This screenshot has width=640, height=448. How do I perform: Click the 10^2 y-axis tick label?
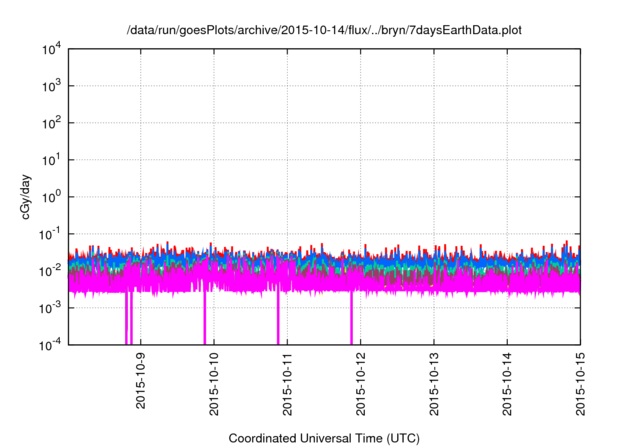click(x=51, y=123)
